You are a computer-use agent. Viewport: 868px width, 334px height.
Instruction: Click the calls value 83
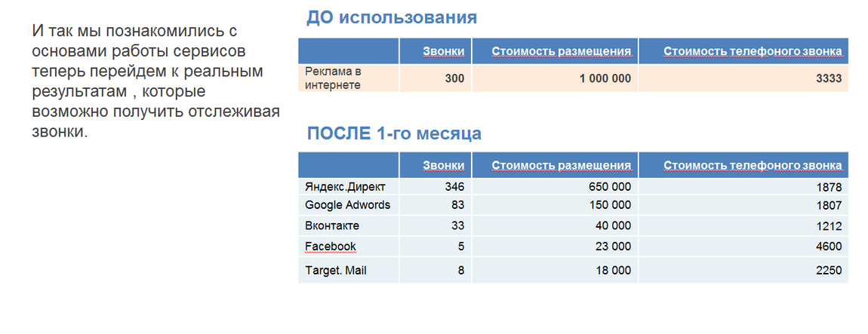(458, 205)
